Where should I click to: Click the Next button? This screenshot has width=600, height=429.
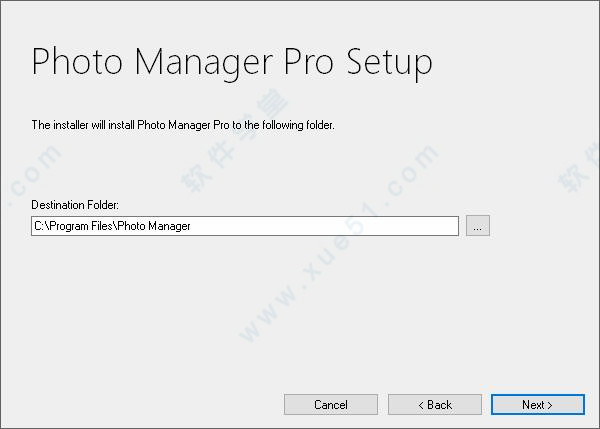tap(537, 405)
